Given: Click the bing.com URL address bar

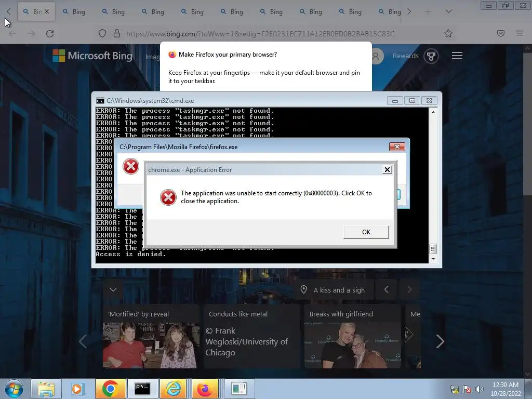Looking at the screenshot, I should (x=260, y=34).
